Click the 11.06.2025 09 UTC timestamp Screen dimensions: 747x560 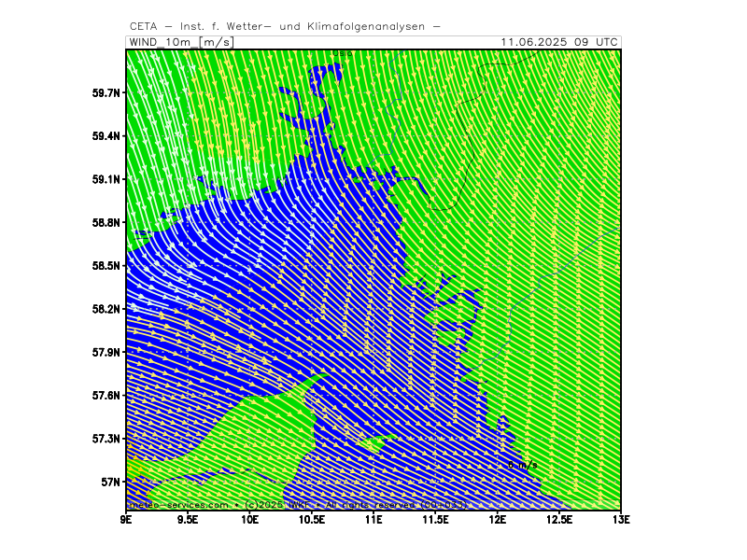point(558,42)
